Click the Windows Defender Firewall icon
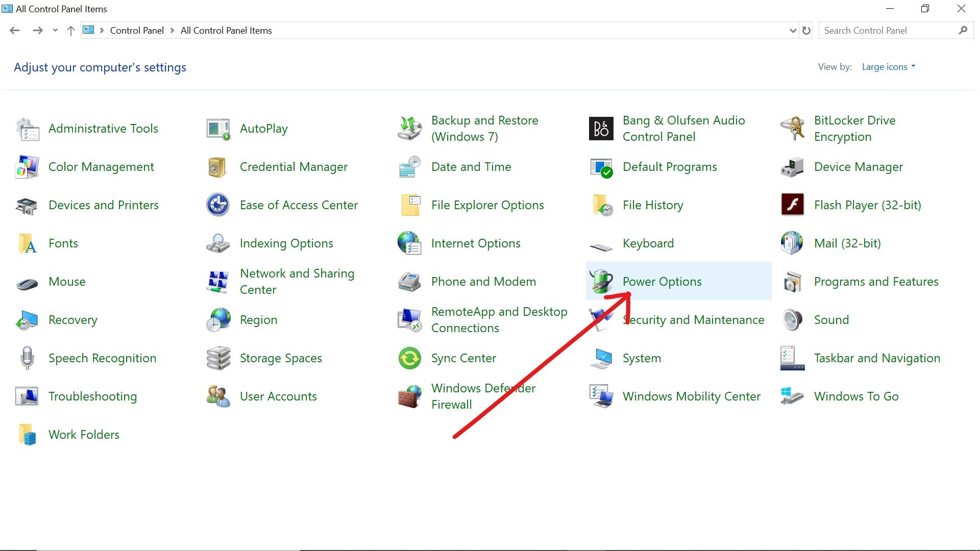Viewport: 980px width, 551px height. tap(409, 396)
